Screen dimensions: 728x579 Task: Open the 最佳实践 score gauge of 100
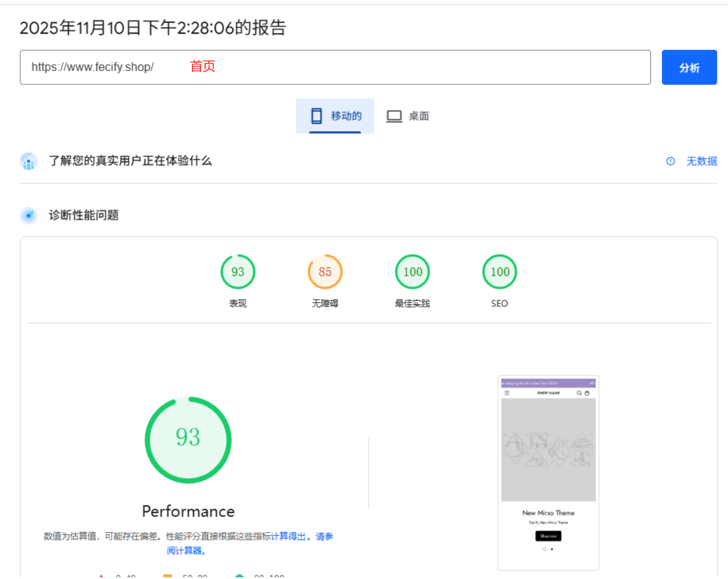pos(412,272)
